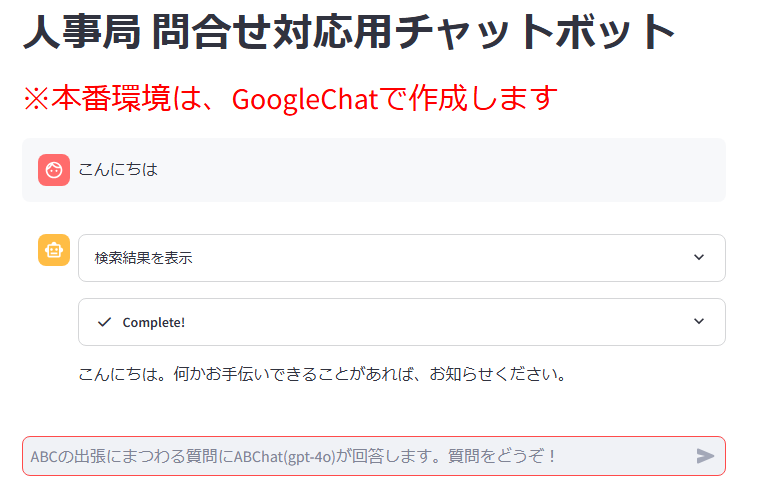Screen dimensions: 763x499
Task: Click the 人事局 問合せ対応用チャットボット page title
Action: coord(349,34)
